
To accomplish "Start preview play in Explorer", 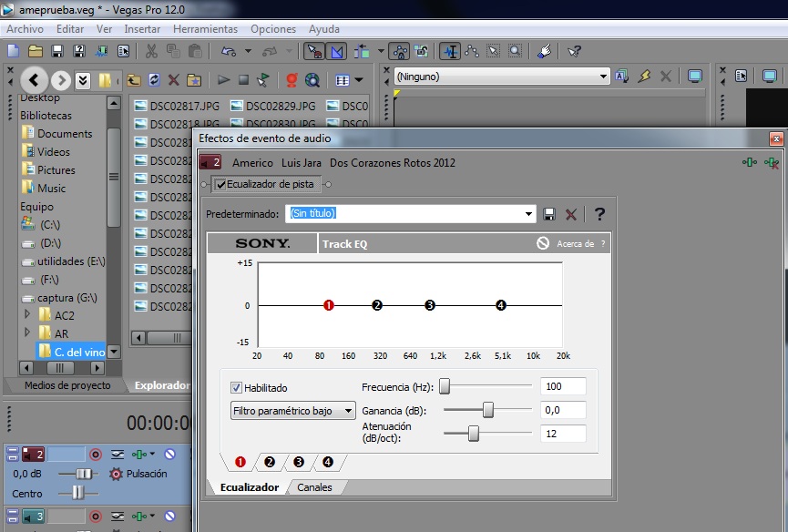I will (223, 80).
